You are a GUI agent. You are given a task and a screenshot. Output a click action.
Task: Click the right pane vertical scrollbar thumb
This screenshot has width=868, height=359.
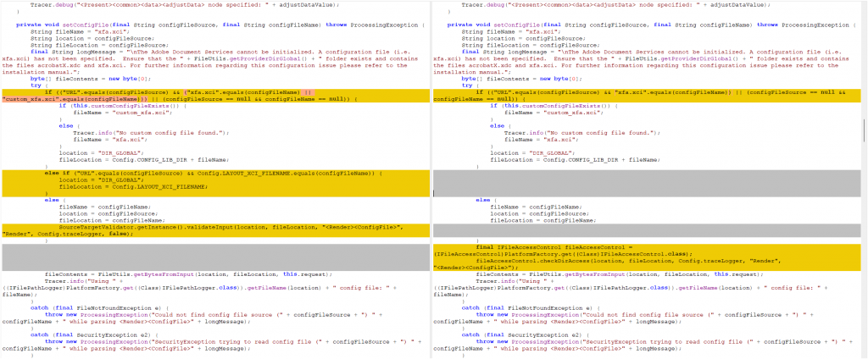pos(864,130)
